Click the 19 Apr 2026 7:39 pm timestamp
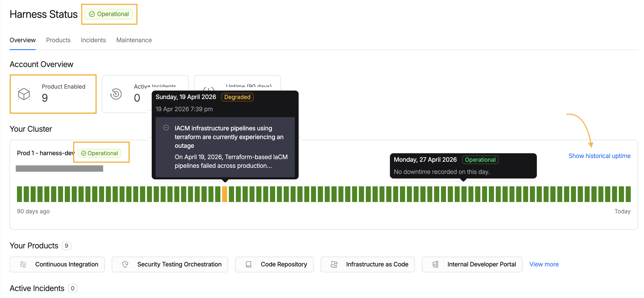644x298 pixels. click(x=184, y=109)
